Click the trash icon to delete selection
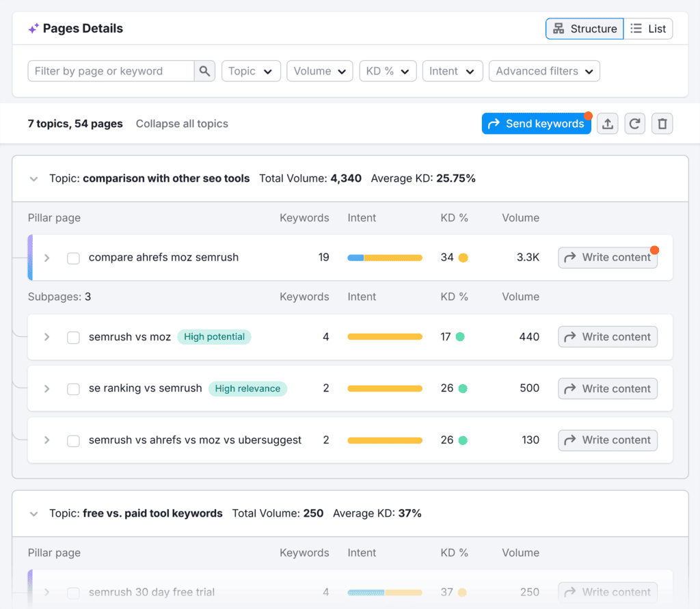Image resolution: width=700 pixels, height=609 pixels. pos(662,123)
